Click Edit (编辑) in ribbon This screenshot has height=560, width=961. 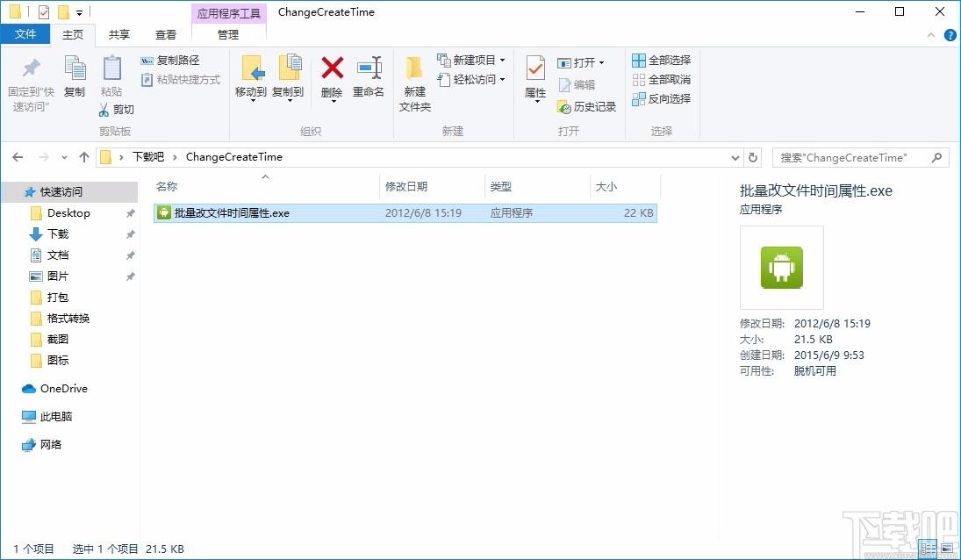(x=577, y=84)
